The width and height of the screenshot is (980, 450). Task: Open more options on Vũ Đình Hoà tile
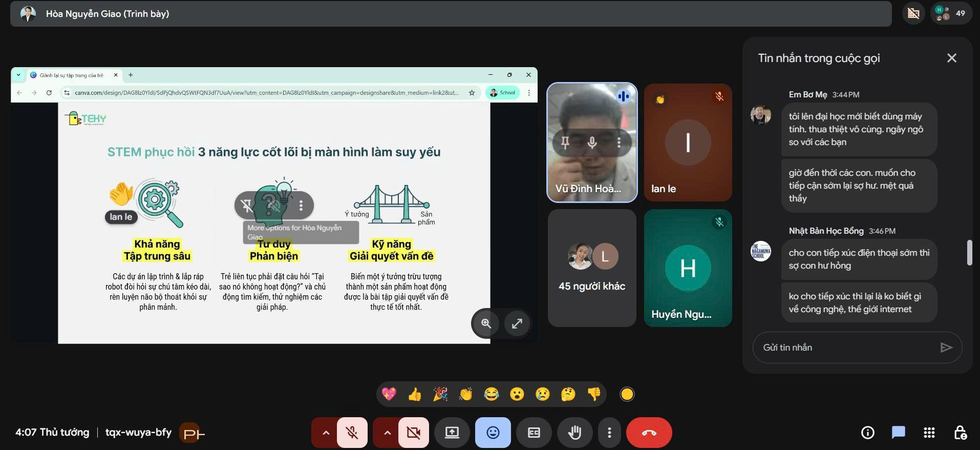click(x=619, y=142)
